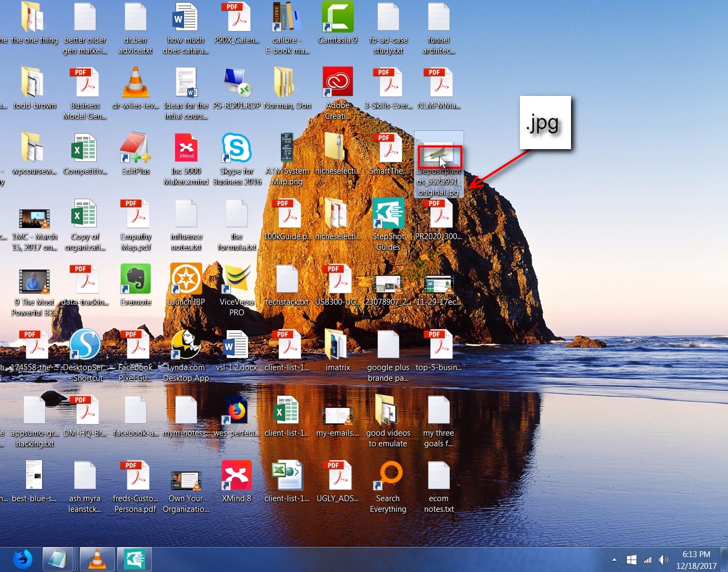The image size is (728, 572).
Task: Open Firefox from the taskbar
Action: click(x=22, y=559)
